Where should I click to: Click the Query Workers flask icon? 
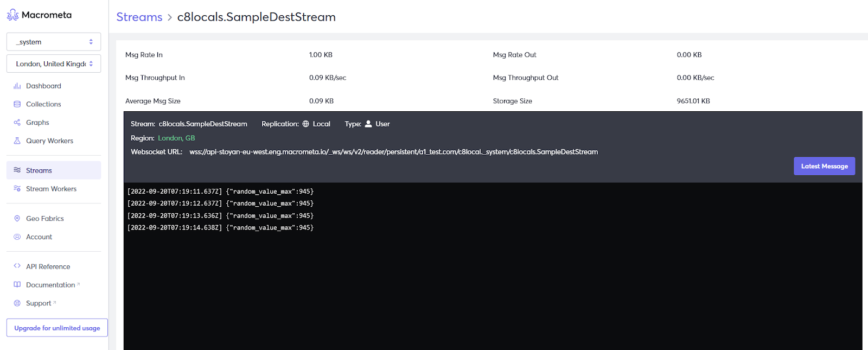pos(17,141)
